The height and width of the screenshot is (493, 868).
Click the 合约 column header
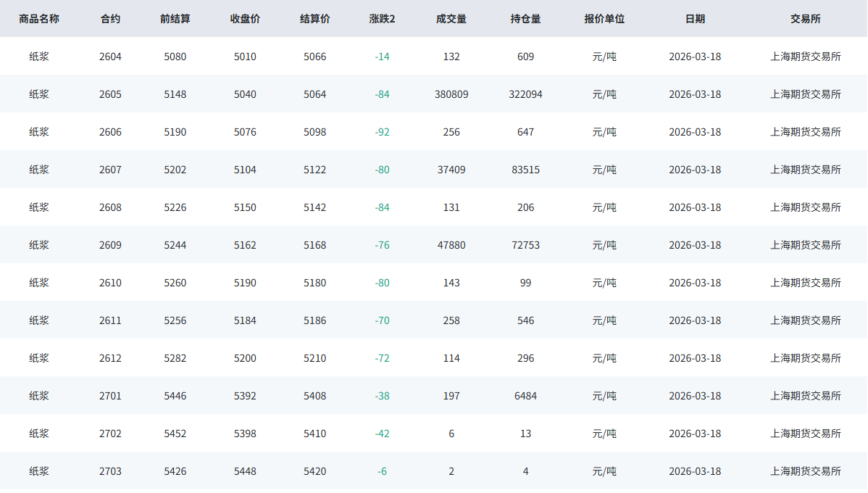(x=110, y=19)
